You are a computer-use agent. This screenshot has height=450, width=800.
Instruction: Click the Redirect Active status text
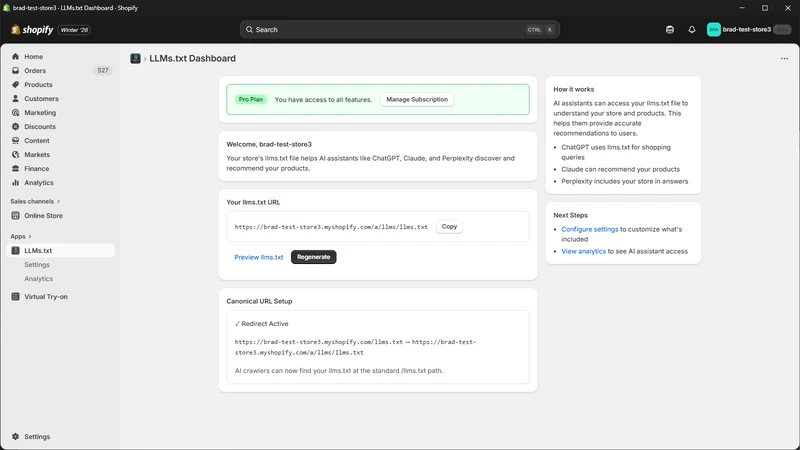261,324
